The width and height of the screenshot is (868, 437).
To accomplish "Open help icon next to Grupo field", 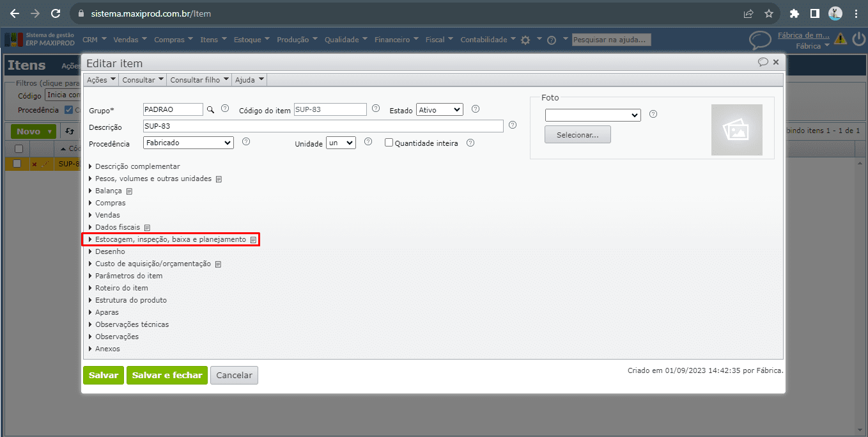I will coord(225,109).
